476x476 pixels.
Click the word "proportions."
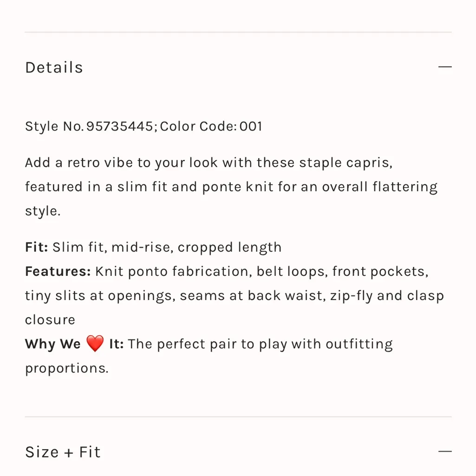click(66, 368)
